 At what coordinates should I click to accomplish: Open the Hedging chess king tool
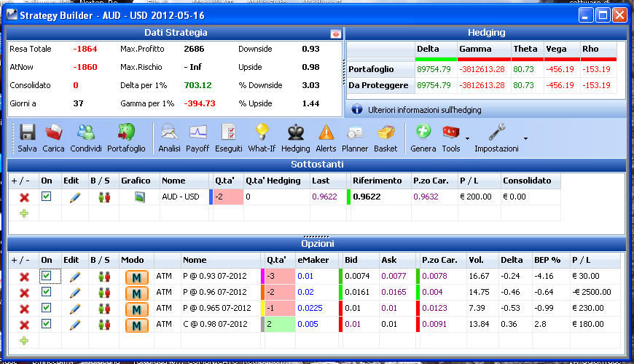[296, 132]
